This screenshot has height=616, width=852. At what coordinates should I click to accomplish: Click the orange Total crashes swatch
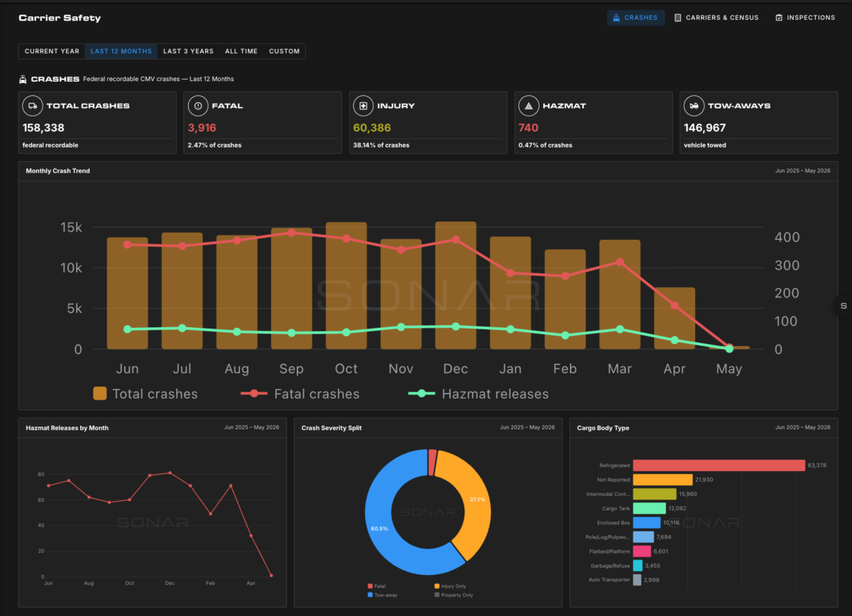100,394
